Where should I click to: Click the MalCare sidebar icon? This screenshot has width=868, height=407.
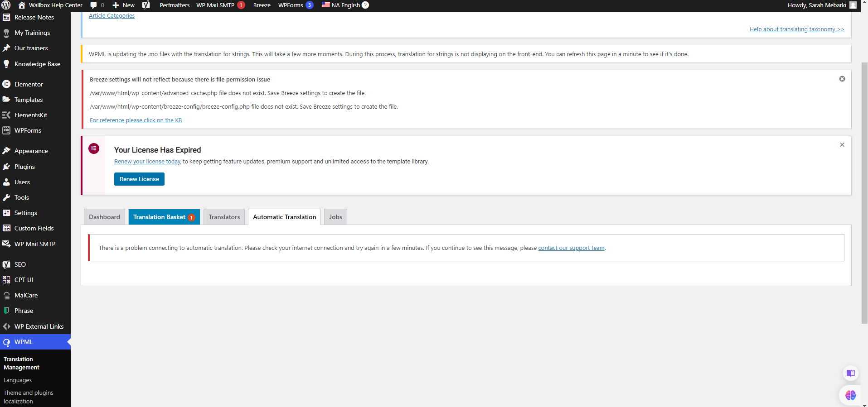tap(6, 296)
